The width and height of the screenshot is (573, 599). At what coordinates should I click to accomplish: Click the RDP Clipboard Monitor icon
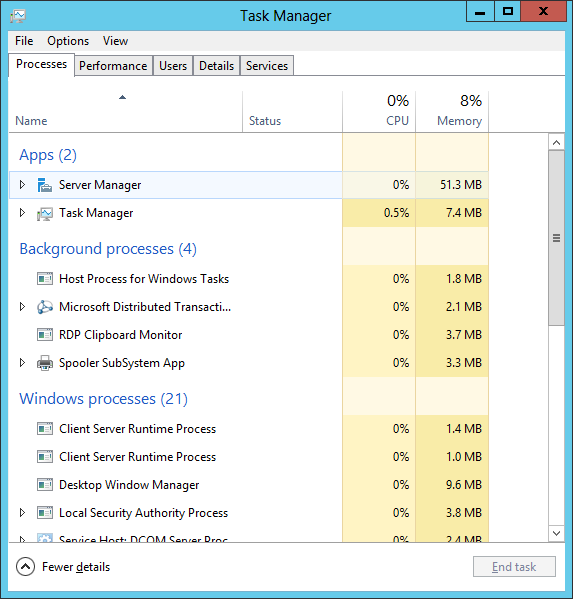45,335
